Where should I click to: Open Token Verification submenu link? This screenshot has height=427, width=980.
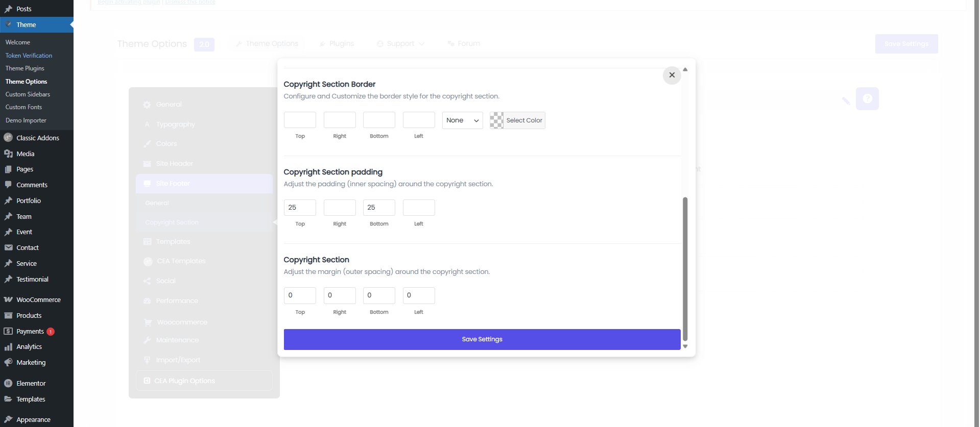(x=29, y=56)
